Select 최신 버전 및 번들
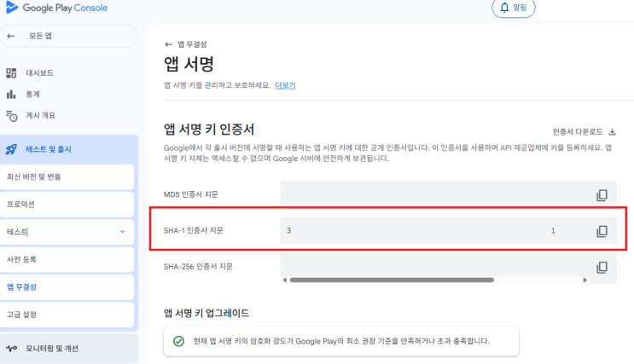This screenshot has width=634, height=364. [x=67, y=177]
